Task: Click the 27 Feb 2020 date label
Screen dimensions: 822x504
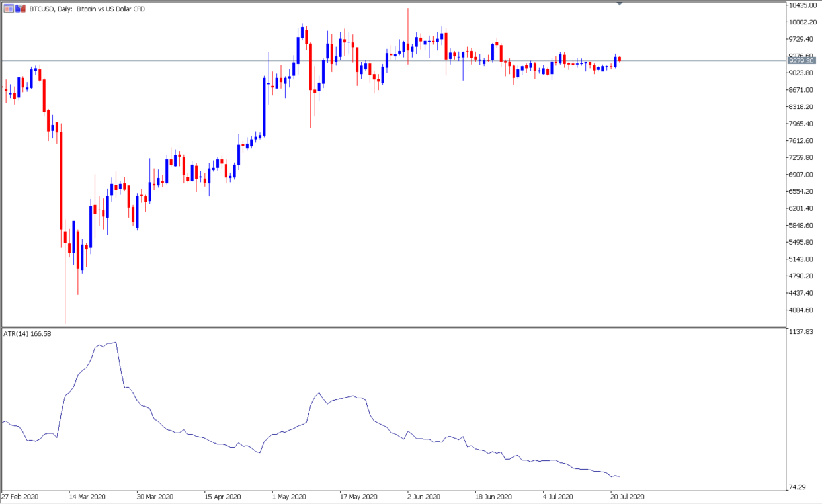Action: click(19, 496)
